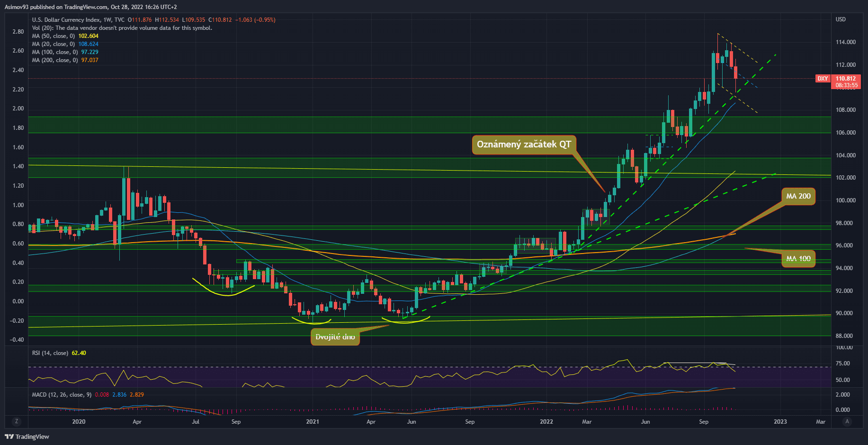Open the USD currency selector on price axis
The height and width of the screenshot is (445, 868).
[841, 19]
